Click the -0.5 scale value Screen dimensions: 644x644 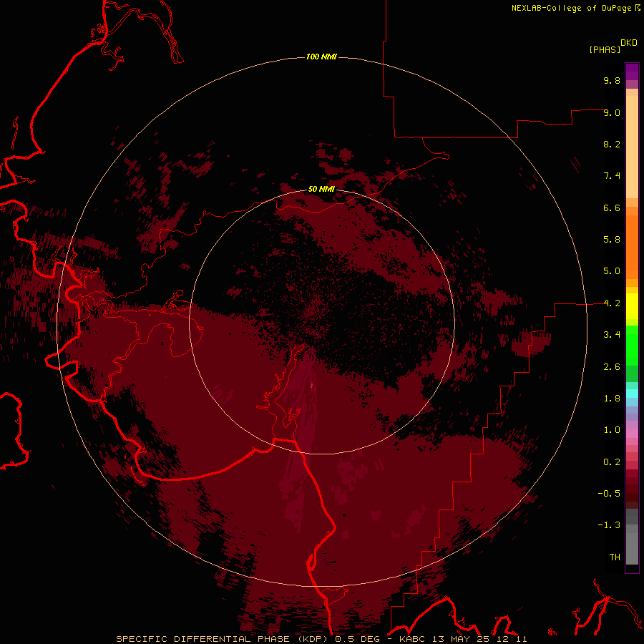pos(609,494)
